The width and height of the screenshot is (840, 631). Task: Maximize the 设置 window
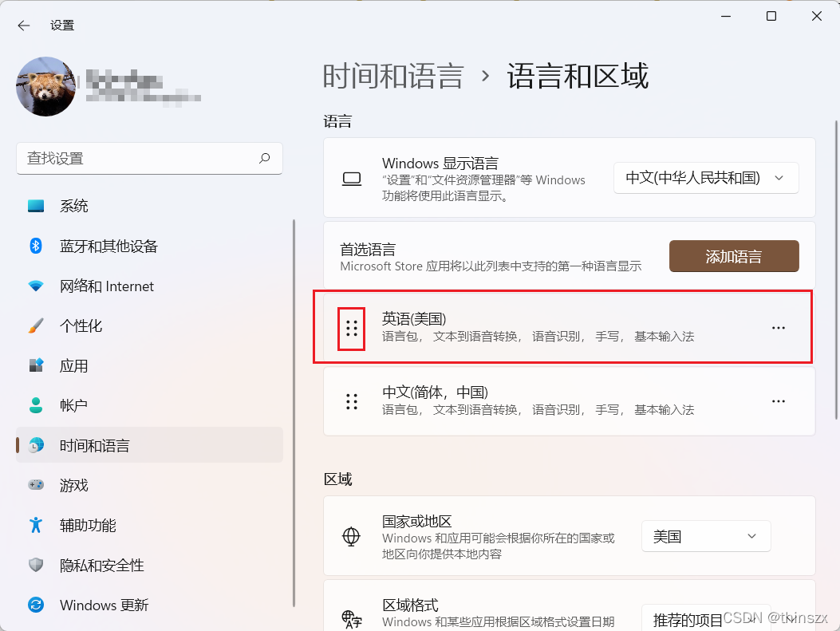(771, 17)
